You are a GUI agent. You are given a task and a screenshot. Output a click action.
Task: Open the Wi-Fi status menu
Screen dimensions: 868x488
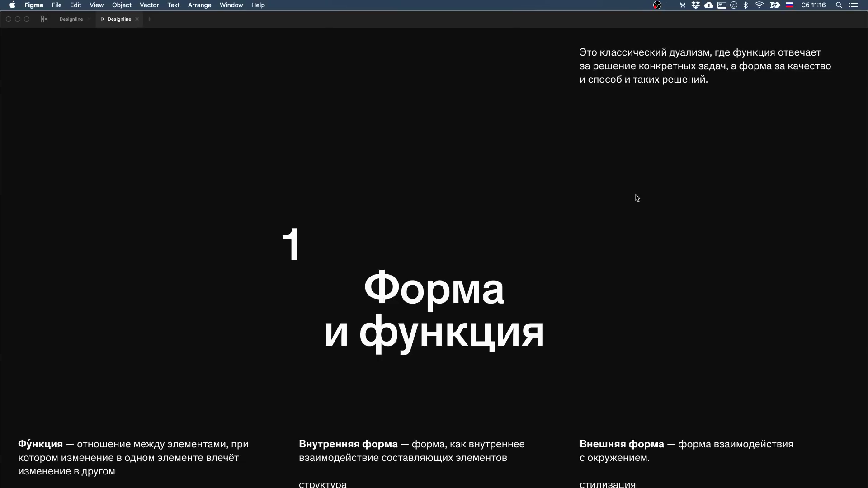coord(759,5)
